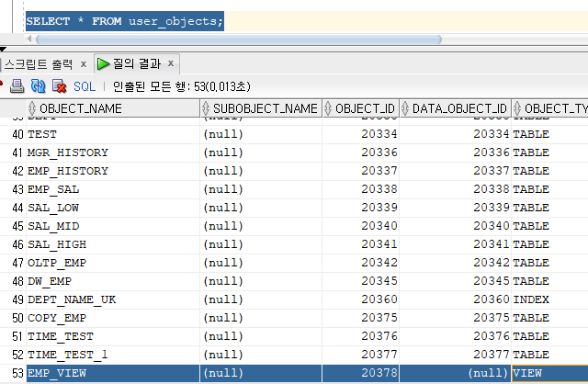Screen dimensions: 588x384
Task: Close the 질의 결과 tab
Action: (171, 63)
